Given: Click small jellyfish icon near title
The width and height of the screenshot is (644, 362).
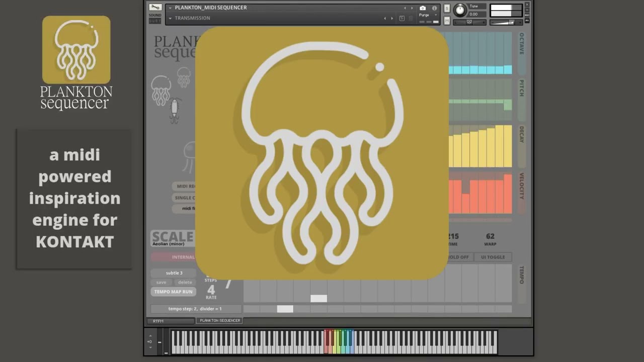Looking at the screenshot, I should pos(184,76).
